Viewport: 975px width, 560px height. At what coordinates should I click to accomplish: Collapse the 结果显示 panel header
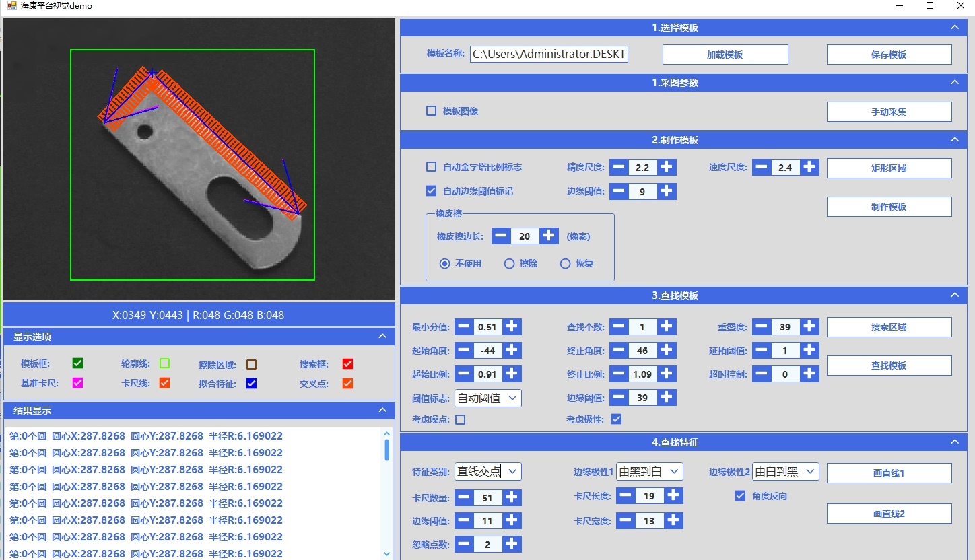(x=382, y=410)
